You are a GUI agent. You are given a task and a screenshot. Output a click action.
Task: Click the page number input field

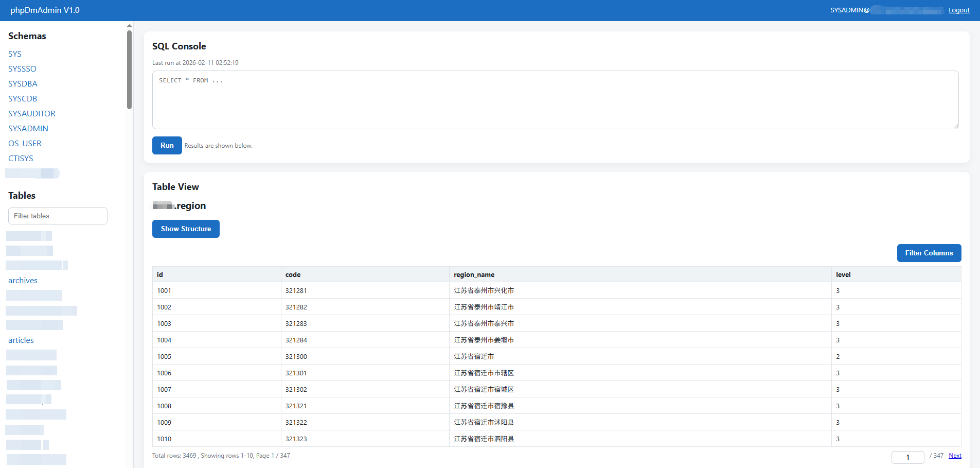point(907,457)
